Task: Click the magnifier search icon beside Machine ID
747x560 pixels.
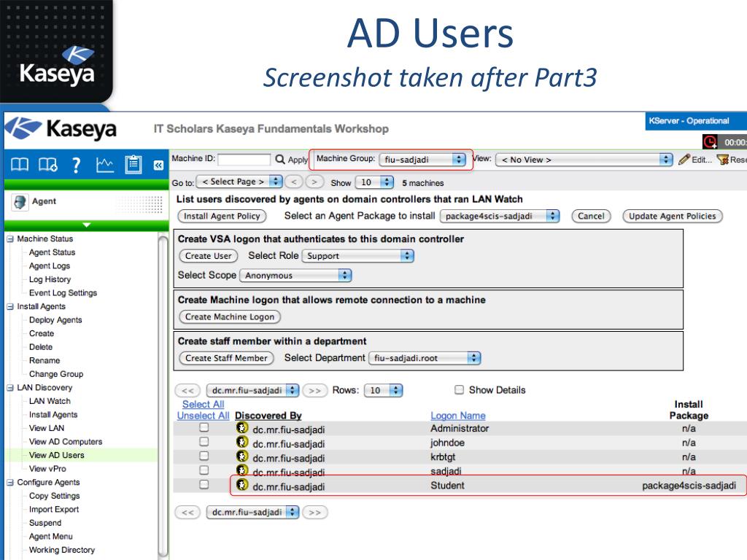Action: pos(280,159)
